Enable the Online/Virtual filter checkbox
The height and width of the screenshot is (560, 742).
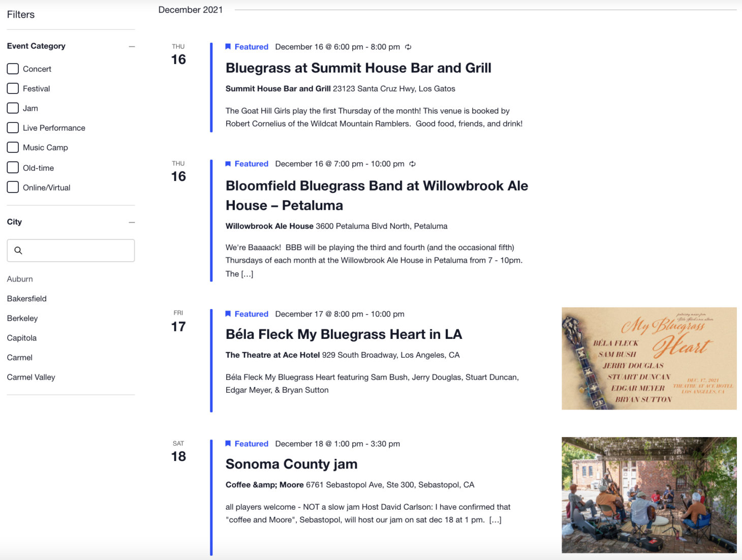pyautogui.click(x=13, y=187)
